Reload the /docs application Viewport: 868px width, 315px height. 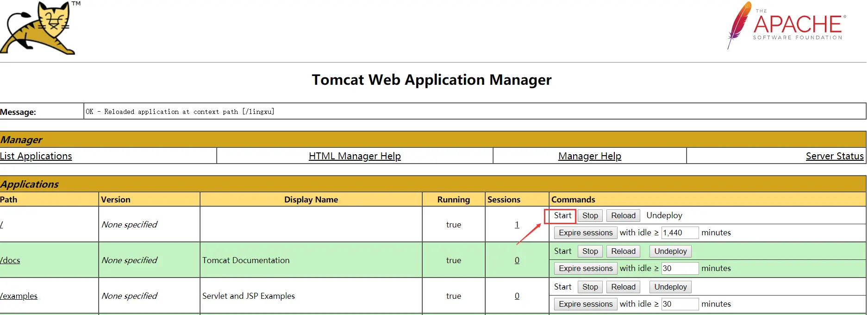point(623,251)
